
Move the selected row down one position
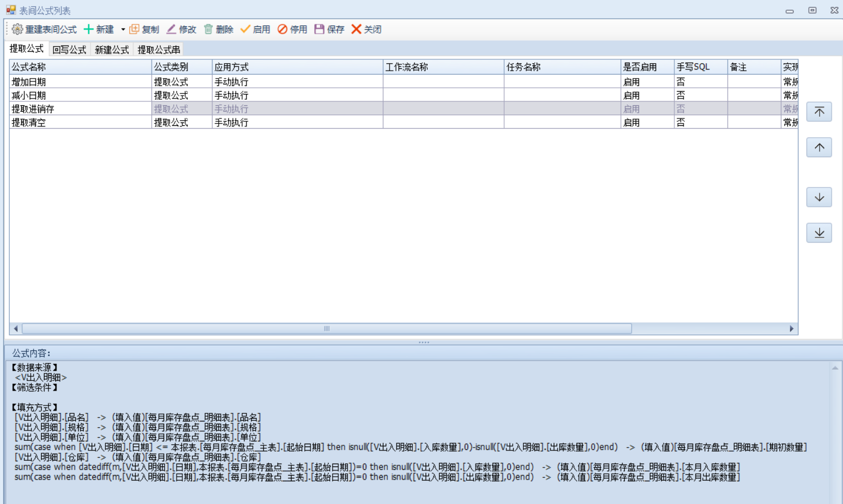pyautogui.click(x=819, y=197)
